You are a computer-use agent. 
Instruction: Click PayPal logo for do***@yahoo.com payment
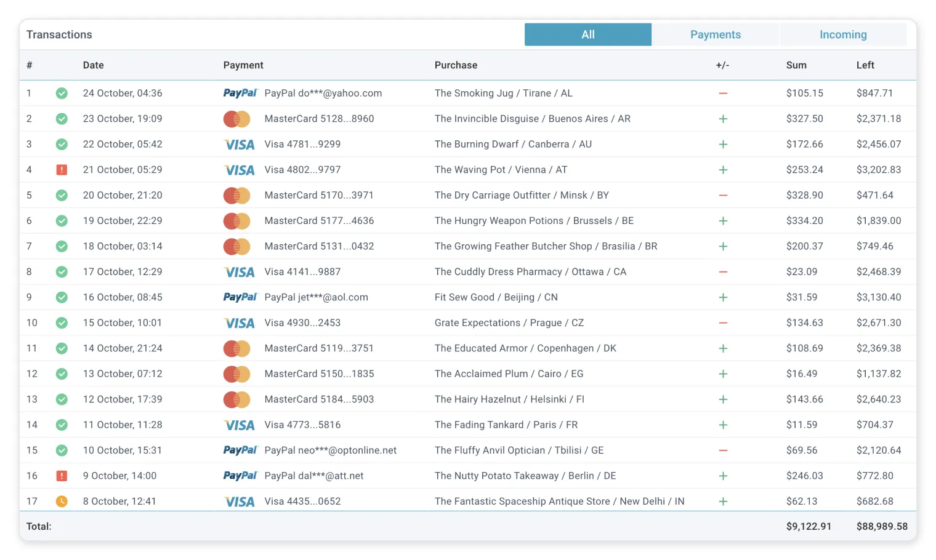[x=240, y=94]
